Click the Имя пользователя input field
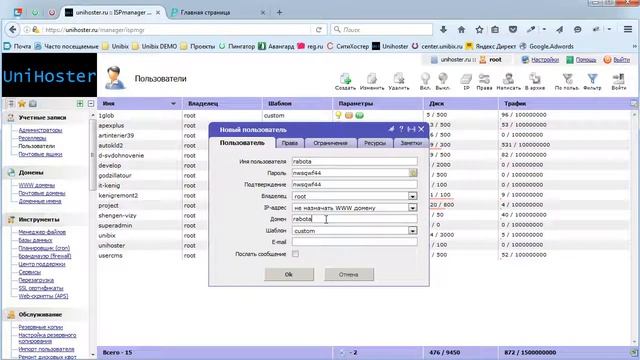This screenshot has height=360, width=640. 355,161
